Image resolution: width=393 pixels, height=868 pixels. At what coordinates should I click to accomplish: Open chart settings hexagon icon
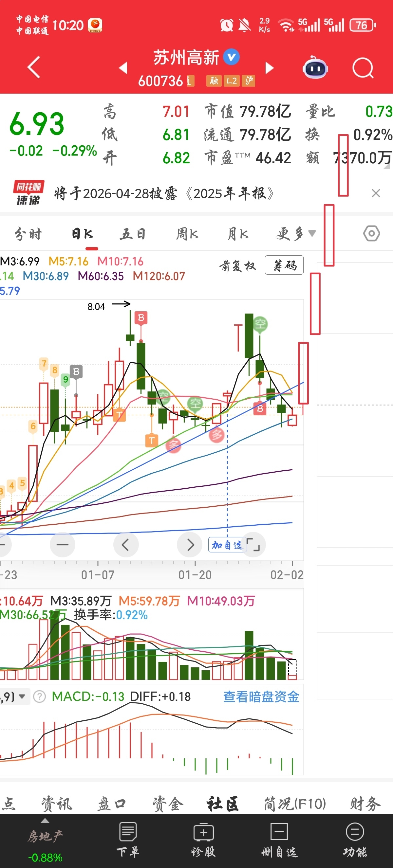pyautogui.click(x=371, y=233)
